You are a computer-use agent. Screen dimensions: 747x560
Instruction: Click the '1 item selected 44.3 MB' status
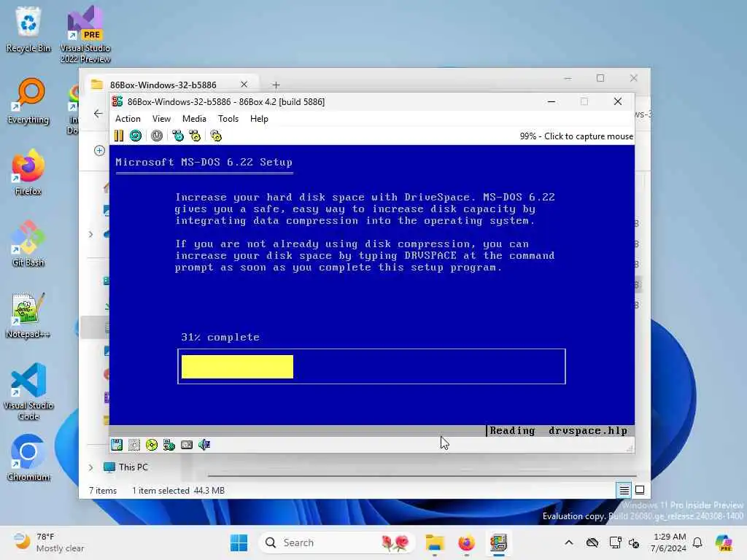[x=178, y=491]
